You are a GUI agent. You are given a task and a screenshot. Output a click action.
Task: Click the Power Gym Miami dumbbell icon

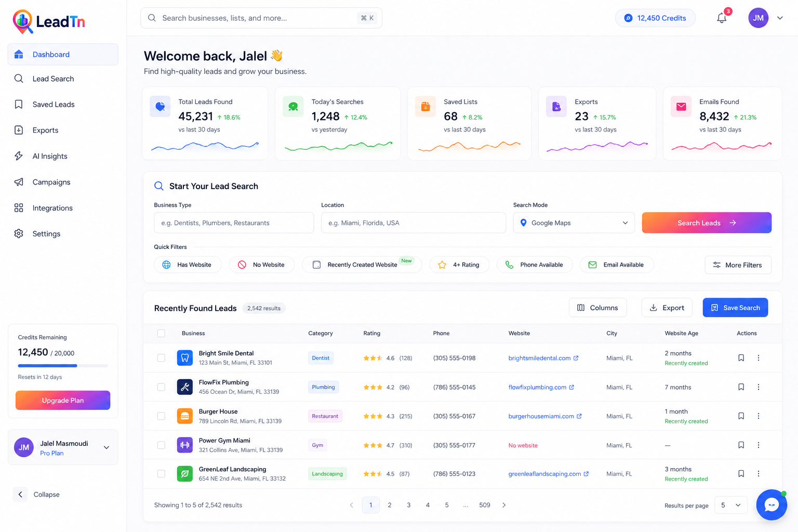(x=185, y=445)
